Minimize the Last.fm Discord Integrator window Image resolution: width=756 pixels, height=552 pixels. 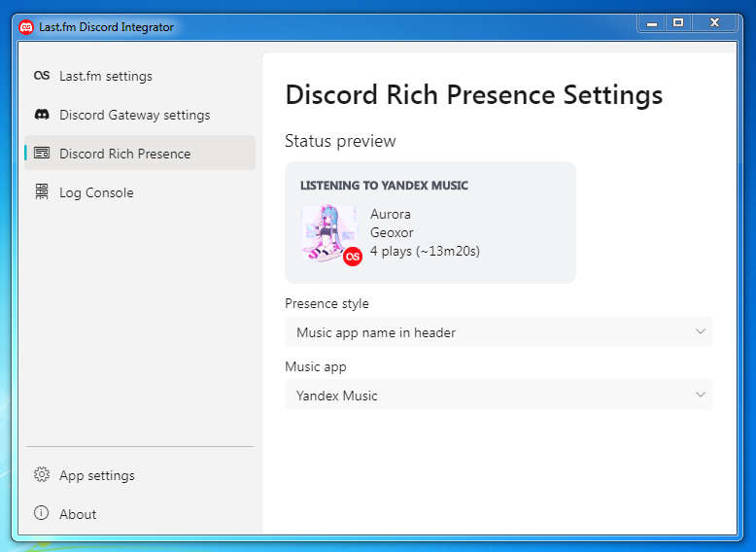click(x=652, y=23)
